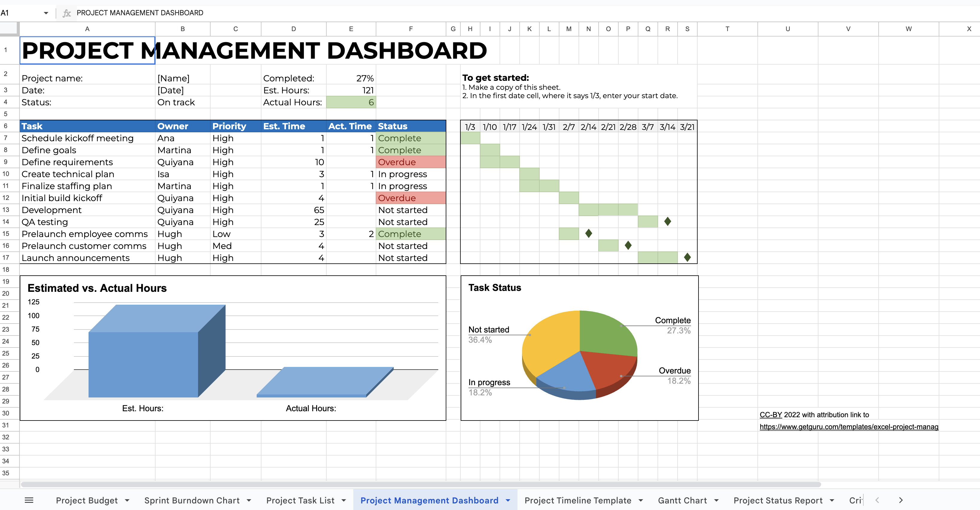Switch to the Project Task List sheet
This screenshot has width=980, height=510.
click(x=300, y=500)
